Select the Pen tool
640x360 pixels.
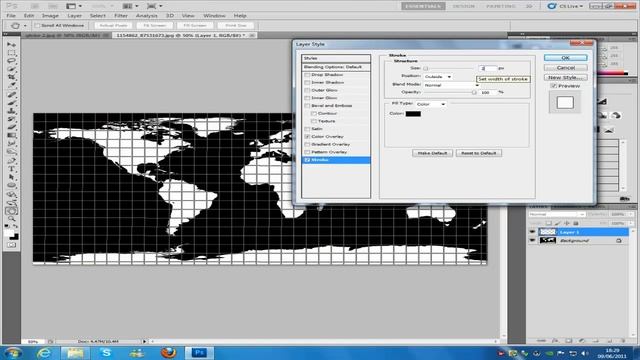(11, 160)
